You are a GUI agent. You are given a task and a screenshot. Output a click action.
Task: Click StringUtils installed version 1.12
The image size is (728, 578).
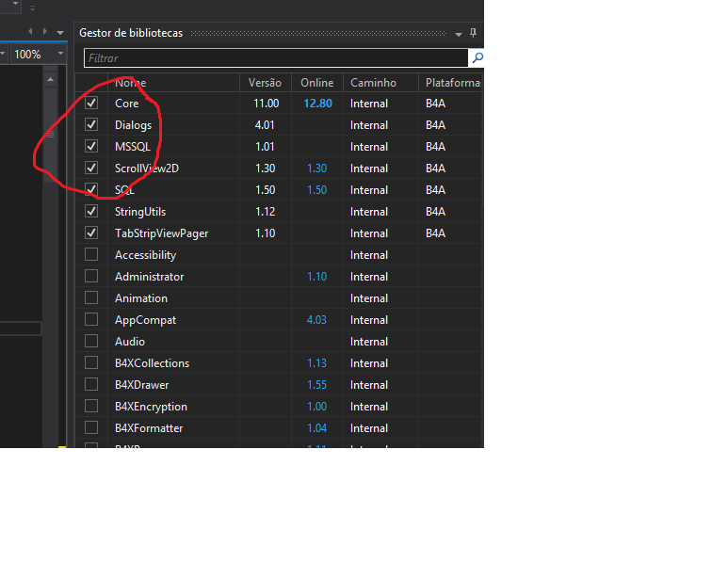[265, 212]
